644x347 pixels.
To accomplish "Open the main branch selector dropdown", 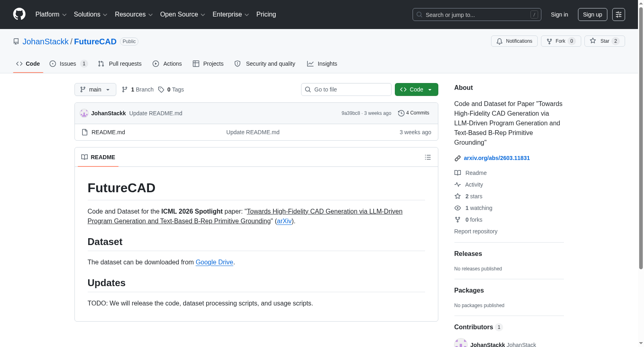I will point(95,89).
